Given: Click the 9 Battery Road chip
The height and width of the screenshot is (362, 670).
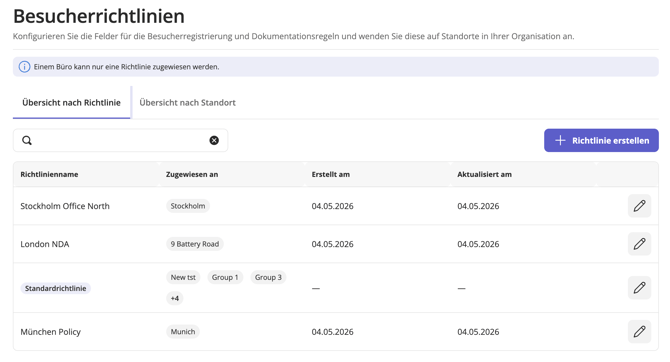Looking at the screenshot, I should coord(195,244).
